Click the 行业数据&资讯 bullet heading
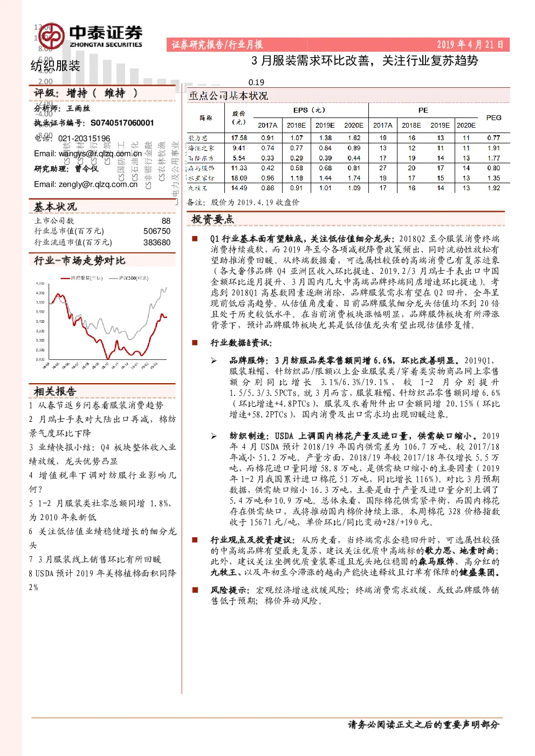 (x=242, y=343)
